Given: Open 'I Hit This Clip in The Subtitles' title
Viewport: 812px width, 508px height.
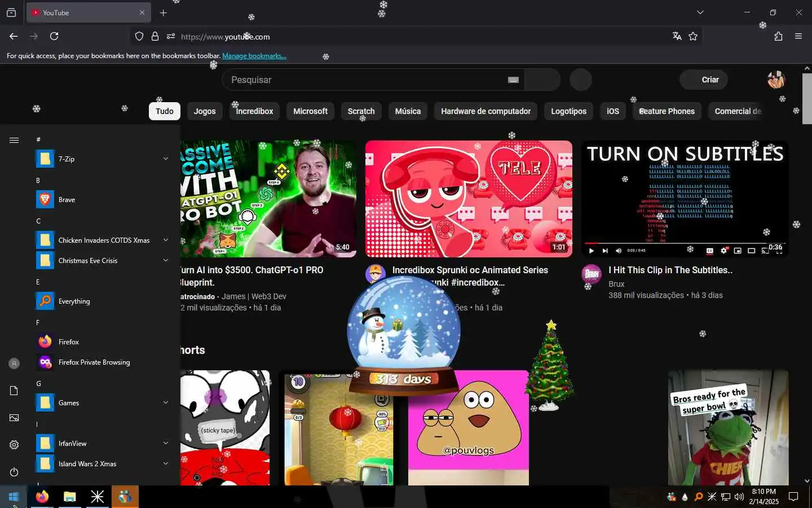Looking at the screenshot, I should 670,270.
